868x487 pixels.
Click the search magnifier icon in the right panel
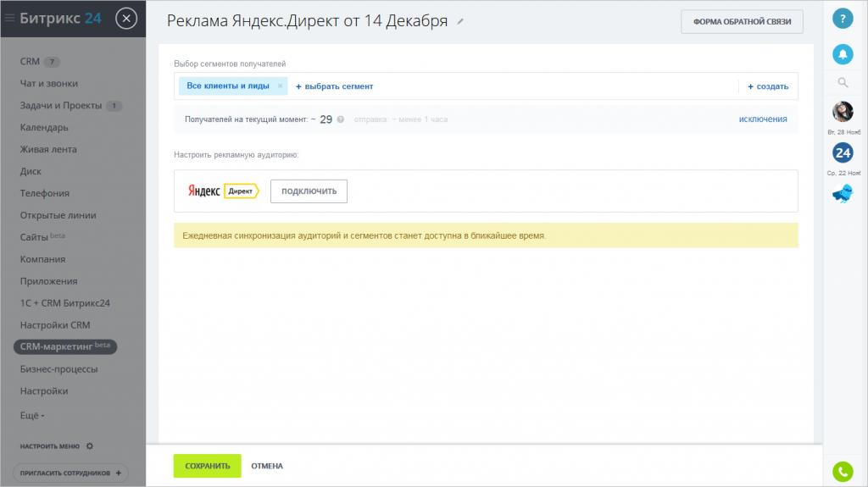[x=843, y=82]
